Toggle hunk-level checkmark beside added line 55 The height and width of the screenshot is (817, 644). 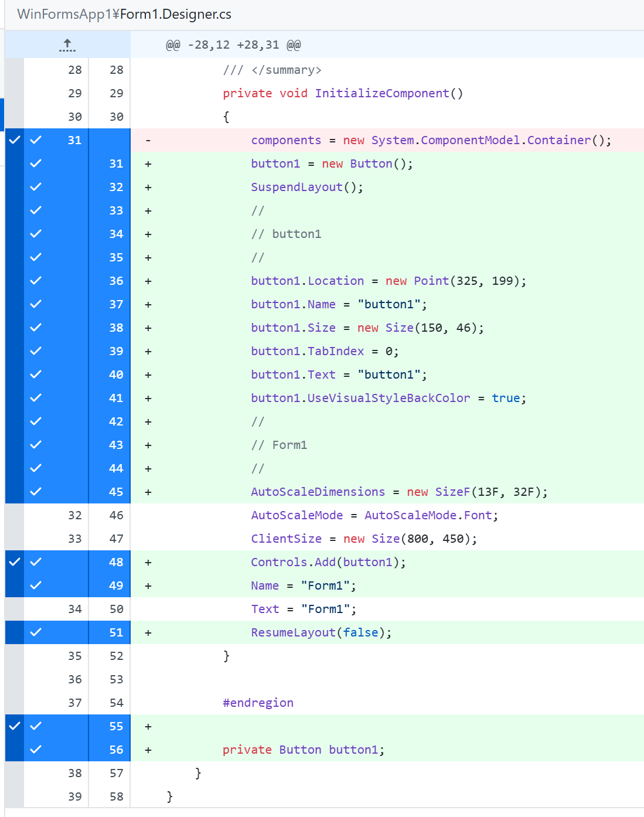[x=15, y=726]
